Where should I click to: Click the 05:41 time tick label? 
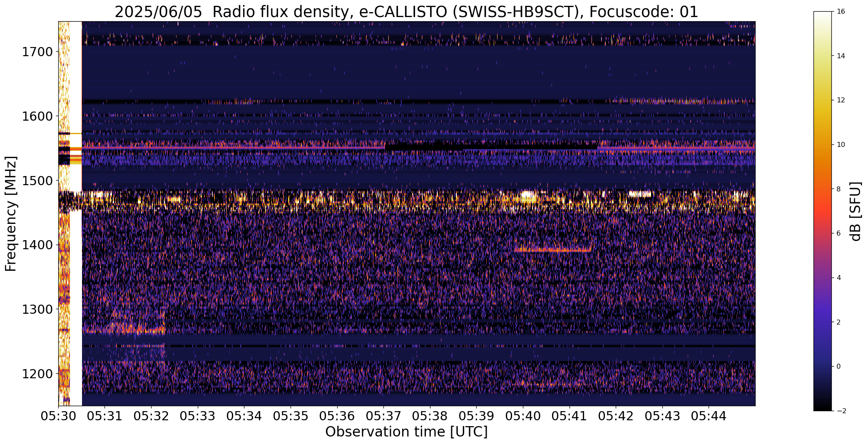pyautogui.click(x=570, y=416)
